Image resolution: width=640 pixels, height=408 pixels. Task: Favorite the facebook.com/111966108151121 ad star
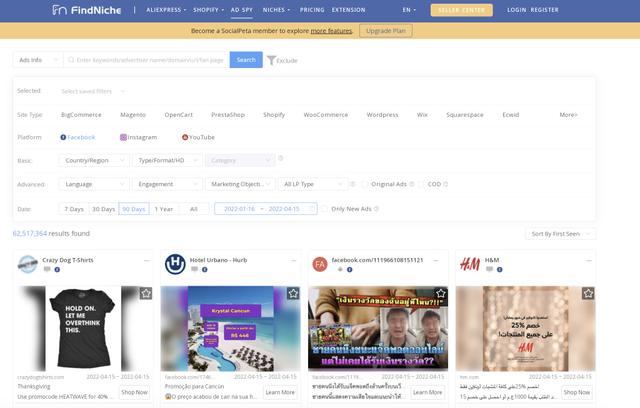pos(441,293)
